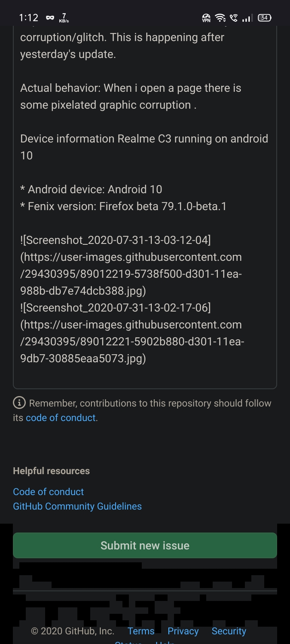Tap the battery level indicator showing 34
This screenshot has height=644, width=290.
(264, 18)
